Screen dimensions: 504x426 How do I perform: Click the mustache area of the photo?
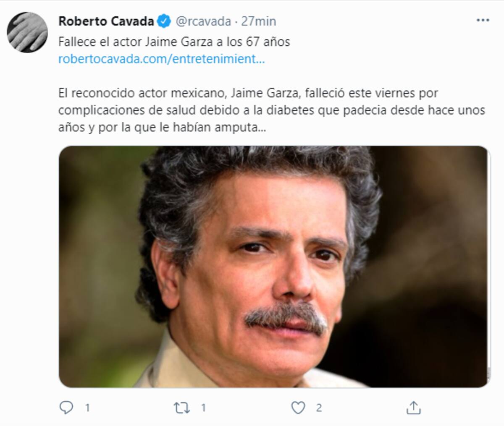(x=286, y=317)
